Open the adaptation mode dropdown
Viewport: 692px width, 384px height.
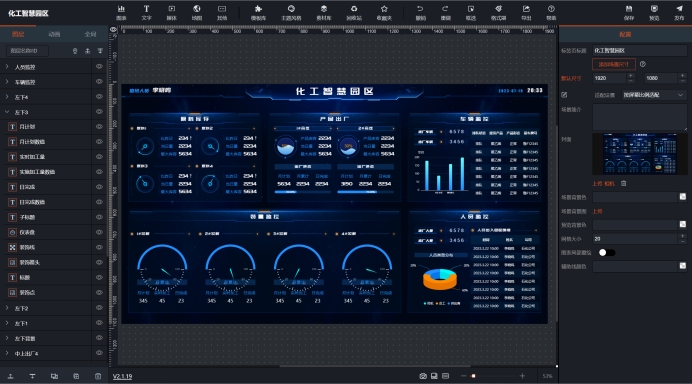pyautogui.click(x=654, y=95)
